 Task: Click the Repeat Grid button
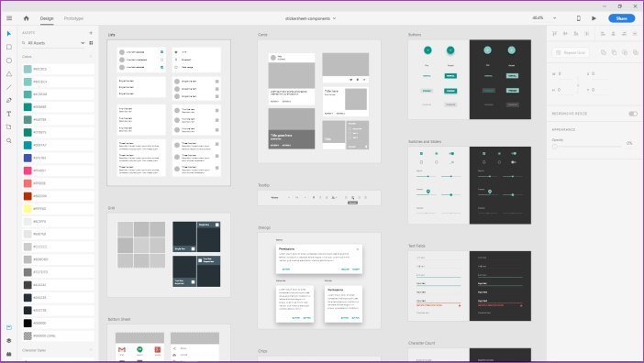point(571,52)
